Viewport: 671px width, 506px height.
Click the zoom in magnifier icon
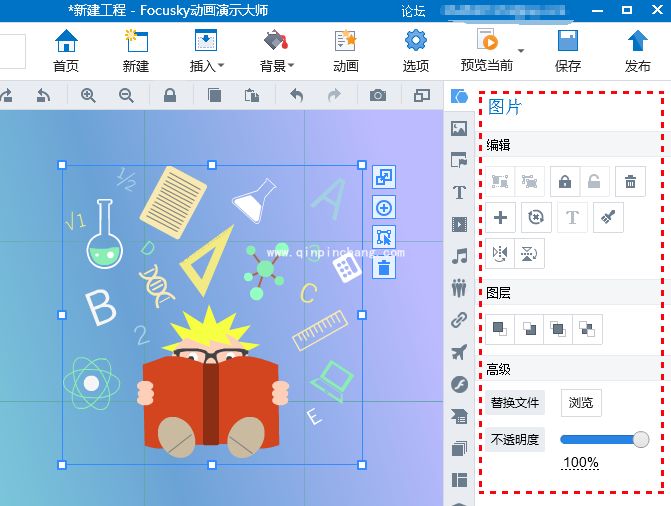tap(88, 95)
